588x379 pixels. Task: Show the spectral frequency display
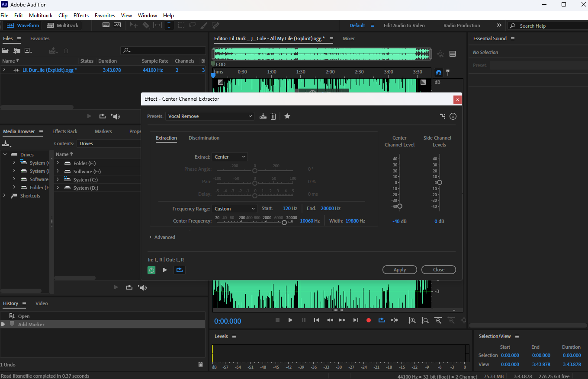[x=106, y=25]
